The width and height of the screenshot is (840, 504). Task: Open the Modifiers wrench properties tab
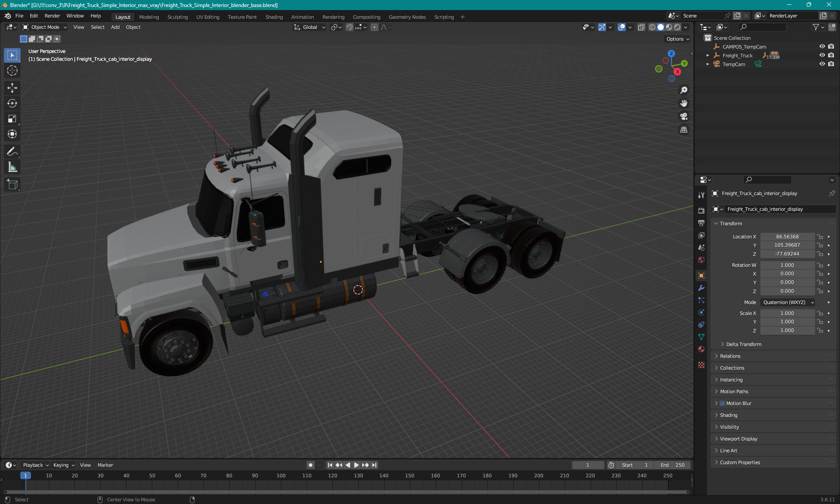[701, 288]
